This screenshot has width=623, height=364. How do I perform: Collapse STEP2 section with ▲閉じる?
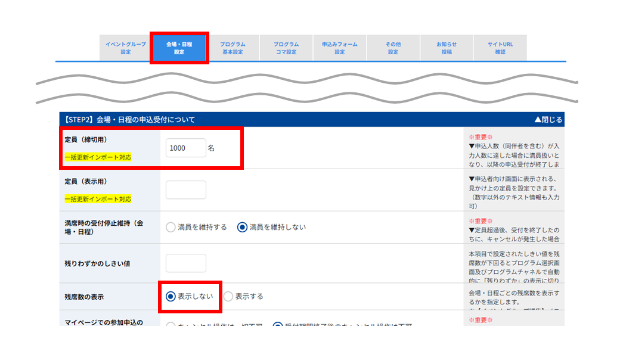[x=548, y=120]
